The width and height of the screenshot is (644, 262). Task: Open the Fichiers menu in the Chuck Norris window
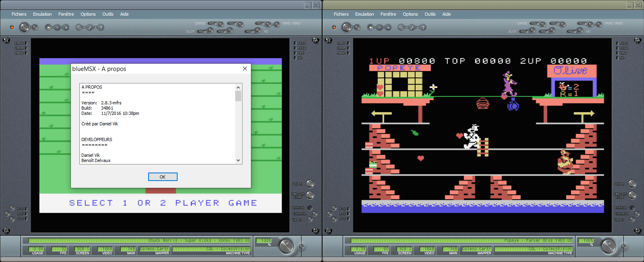point(19,14)
